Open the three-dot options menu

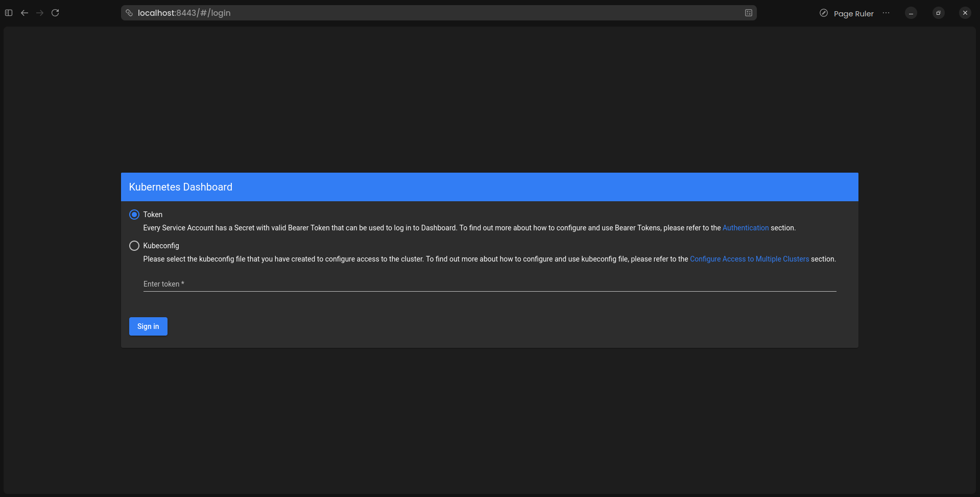(886, 13)
